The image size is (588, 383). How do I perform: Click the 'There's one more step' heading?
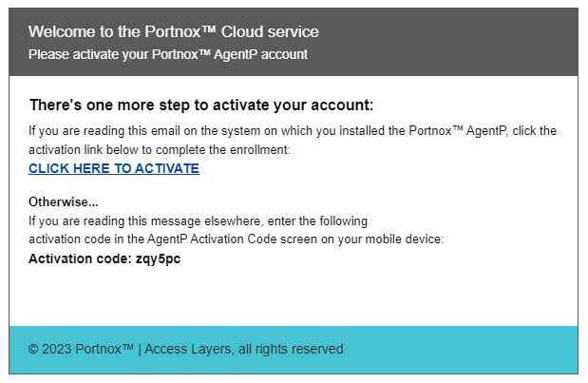coord(201,105)
